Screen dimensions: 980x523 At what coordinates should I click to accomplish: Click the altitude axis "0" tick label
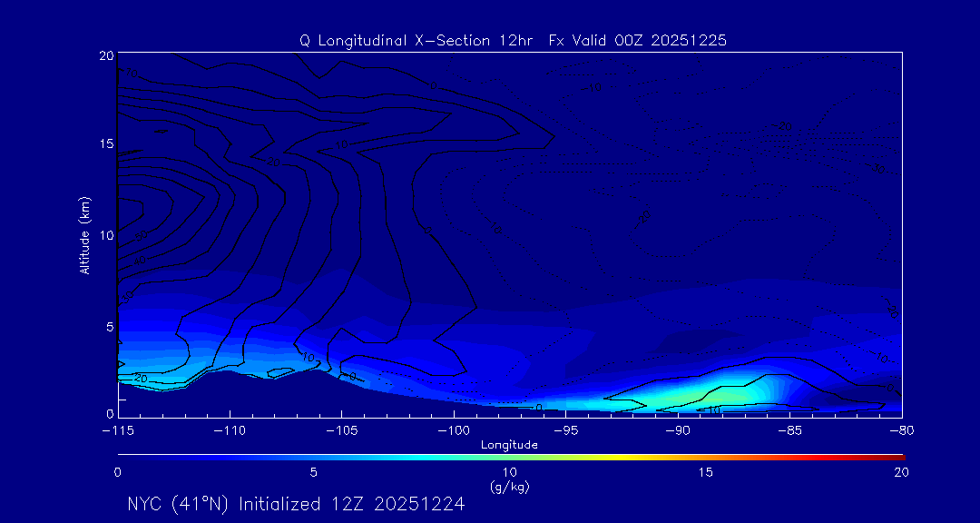tap(110, 413)
